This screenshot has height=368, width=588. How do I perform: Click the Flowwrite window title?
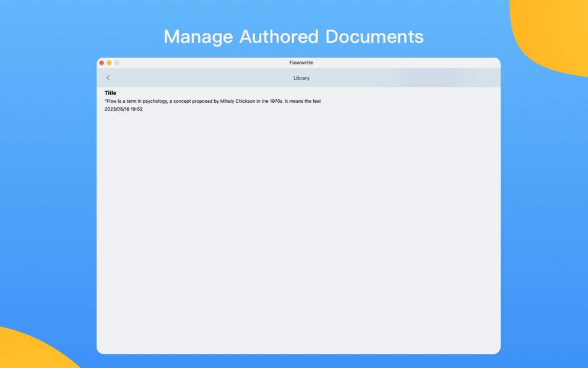pos(301,63)
